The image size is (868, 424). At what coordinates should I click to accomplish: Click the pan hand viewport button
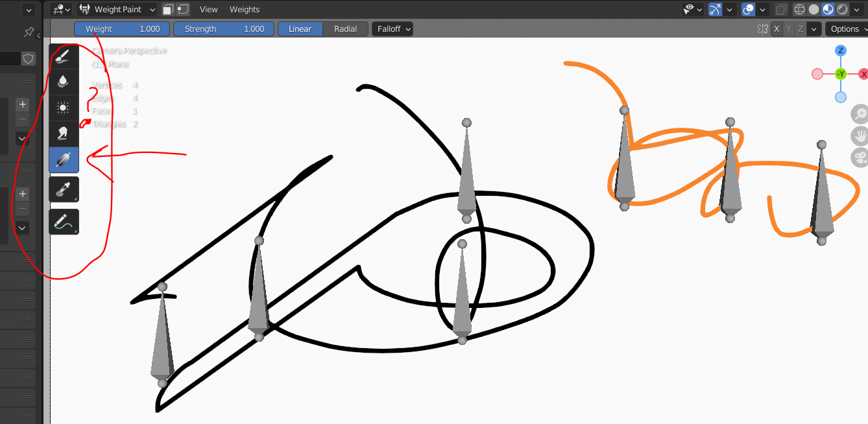(x=860, y=136)
